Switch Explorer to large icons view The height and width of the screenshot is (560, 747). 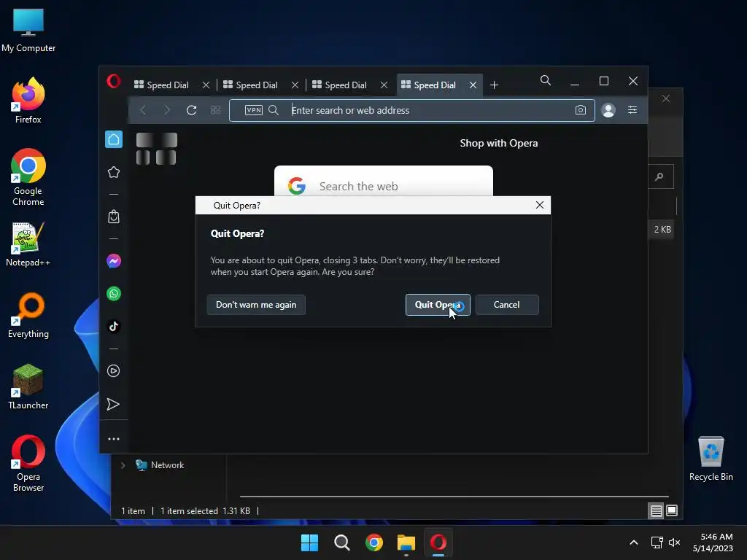tap(672, 511)
